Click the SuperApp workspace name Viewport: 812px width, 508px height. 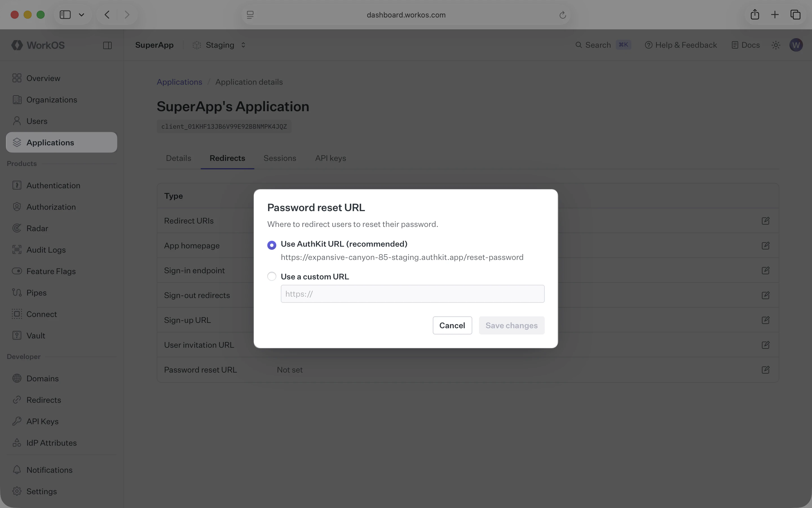pos(154,45)
